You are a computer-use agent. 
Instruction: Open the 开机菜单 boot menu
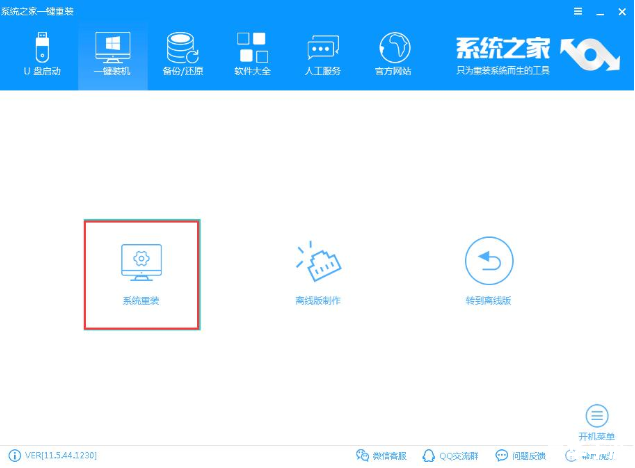(597, 422)
